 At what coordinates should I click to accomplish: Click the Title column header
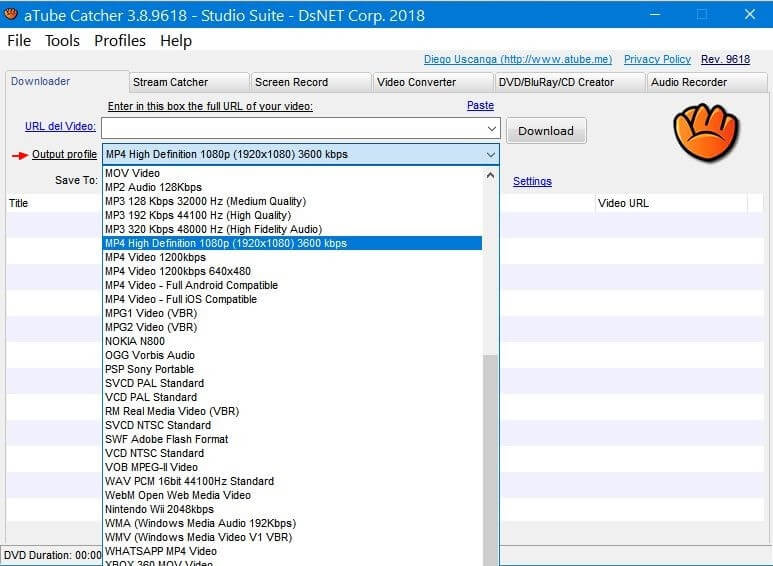pyautogui.click(x=53, y=203)
